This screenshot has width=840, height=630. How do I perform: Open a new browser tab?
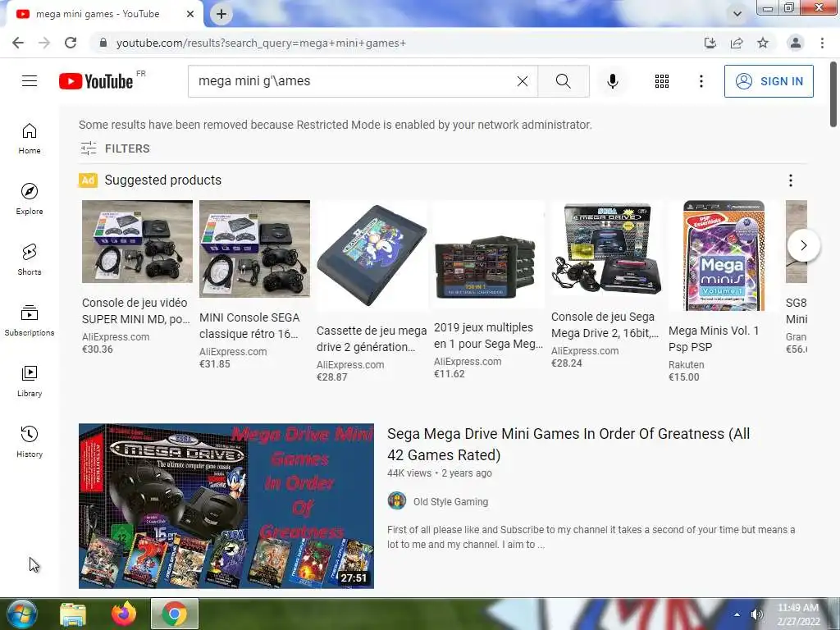[221, 14]
